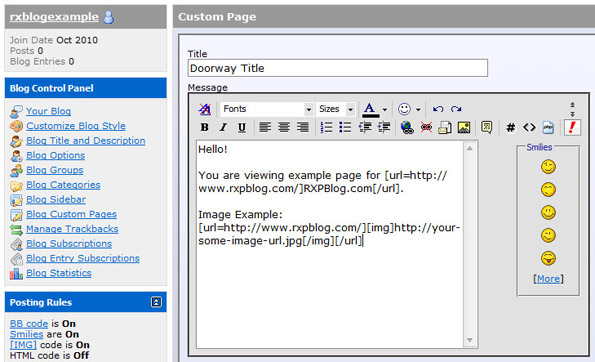The height and width of the screenshot is (362, 595).
Task: Go to Blog Title and Description
Action: (86, 141)
